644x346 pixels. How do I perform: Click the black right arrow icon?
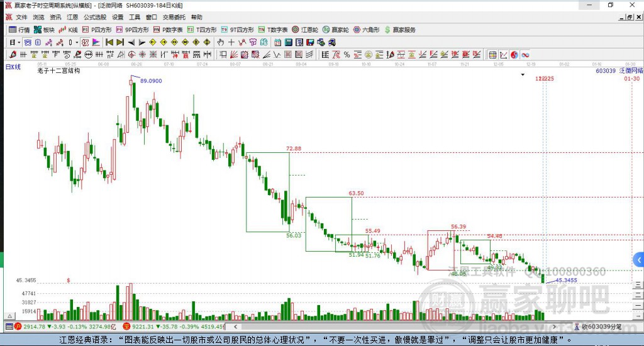142,42
